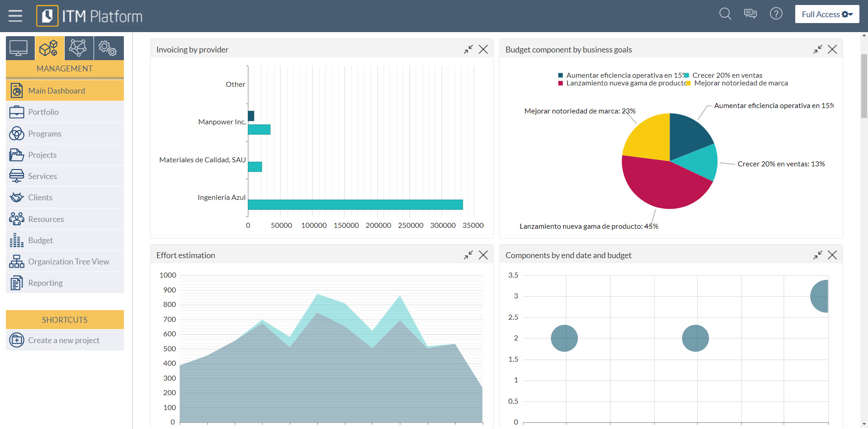Collapse the 'Effort estimation' widget
This screenshot has width=868, height=429.
pyautogui.click(x=468, y=255)
